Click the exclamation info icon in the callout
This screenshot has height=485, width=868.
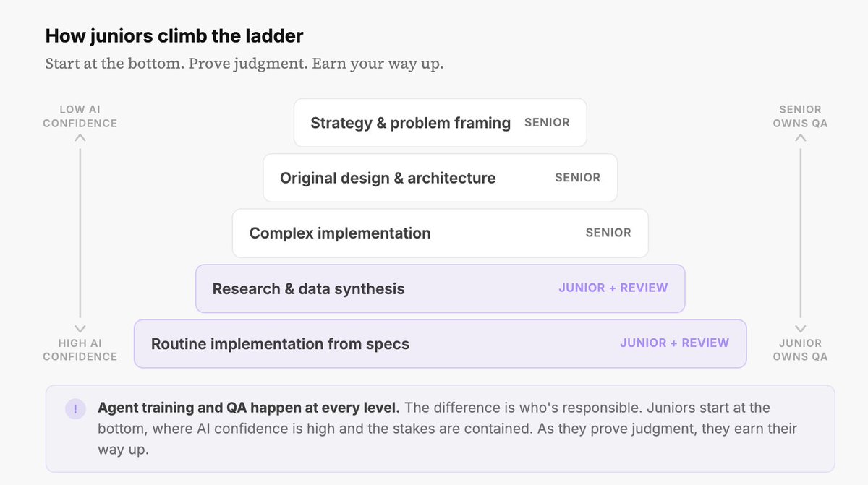pyautogui.click(x=75, y=408)
